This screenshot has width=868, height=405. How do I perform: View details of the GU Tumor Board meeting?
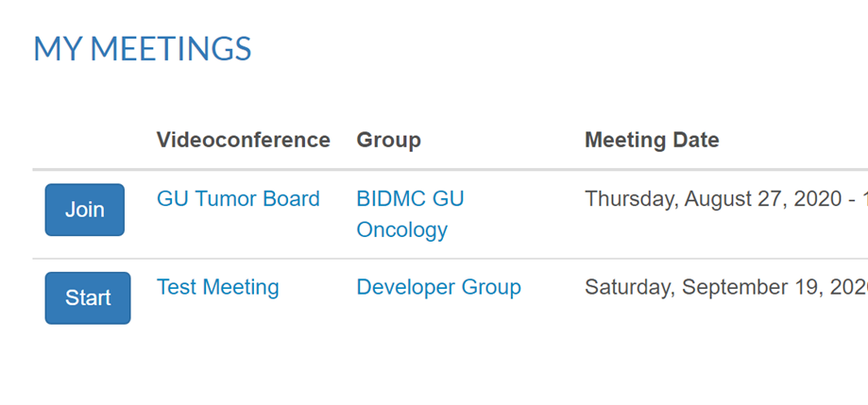[238, 199]
